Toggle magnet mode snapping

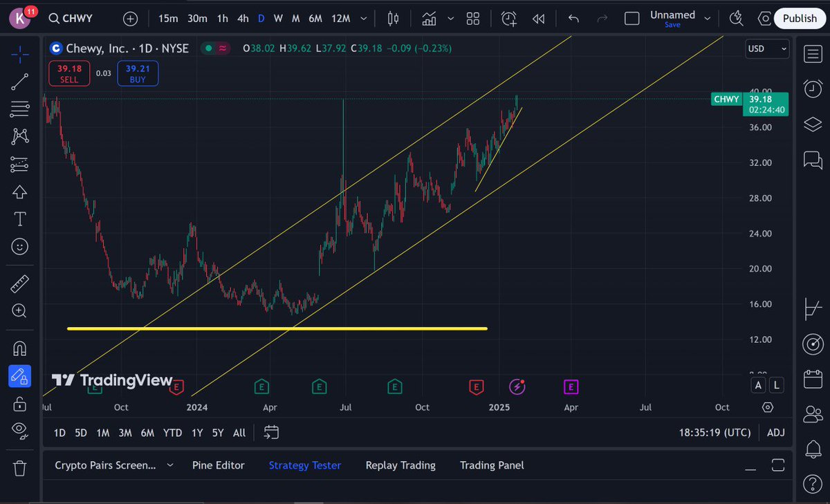[20, 348]
